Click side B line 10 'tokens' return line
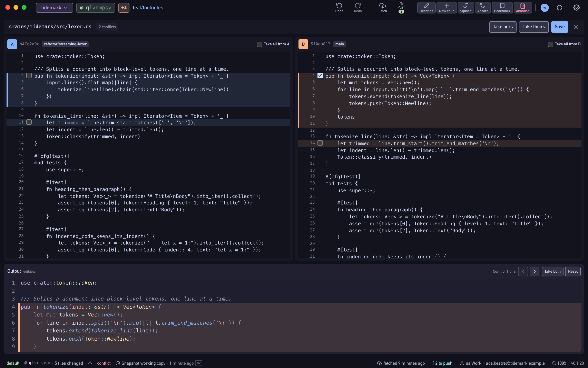 point(346,117)
